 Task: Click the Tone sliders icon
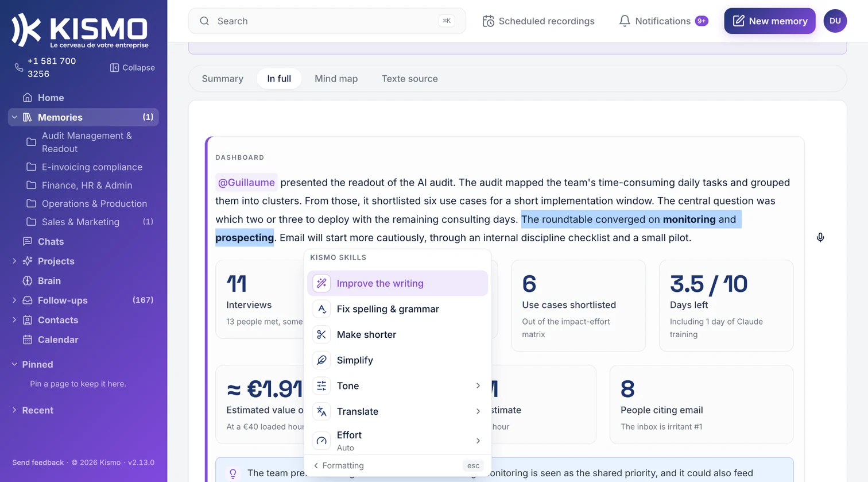click(321, 385)
